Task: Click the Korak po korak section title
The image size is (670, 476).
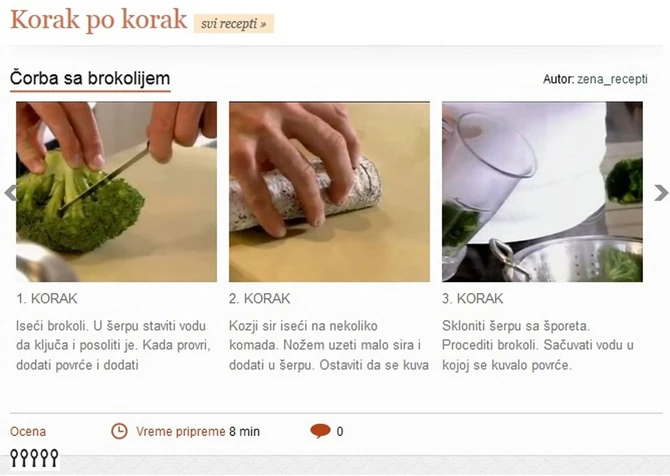Action: coord(99,20)
